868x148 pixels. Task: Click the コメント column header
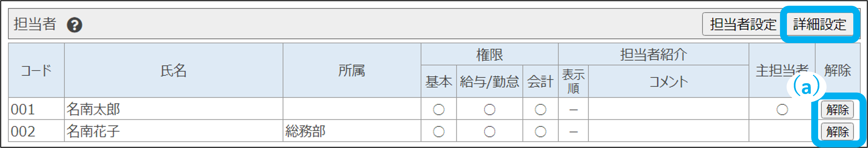coord(668,82)
